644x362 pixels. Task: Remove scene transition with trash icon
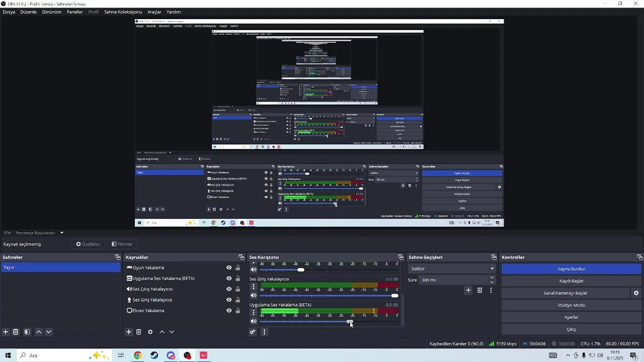click(479, 290)
